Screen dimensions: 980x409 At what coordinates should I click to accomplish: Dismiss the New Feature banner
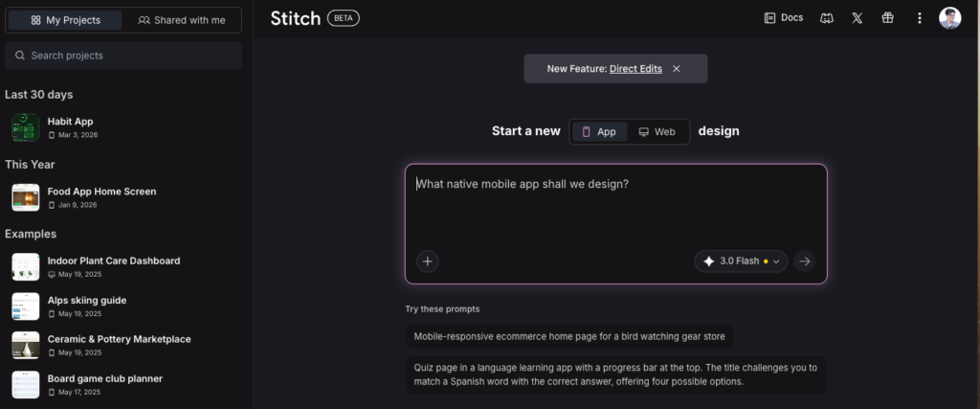pos(677,69)
